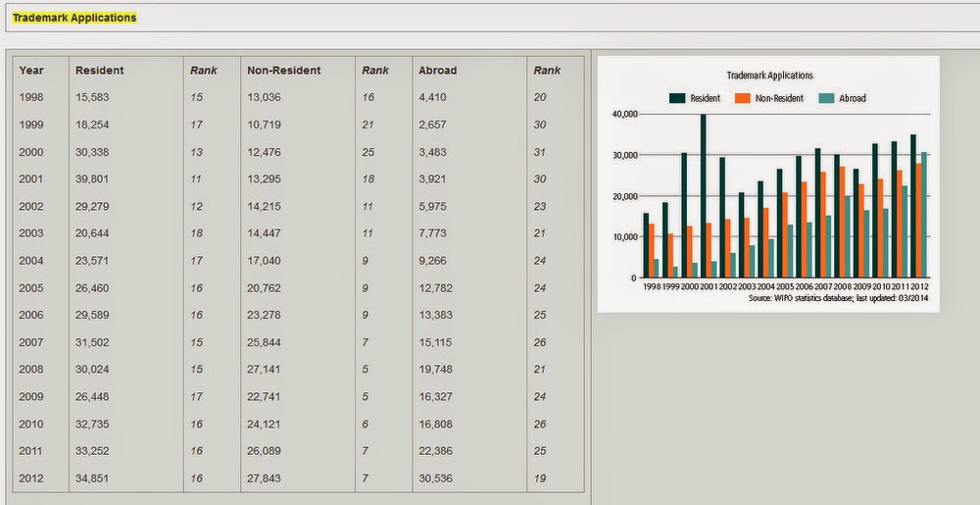The width and height of the screenshot is (980, 505).
Task: Click the Resident column header in table
Action: [x=99, y=71]
